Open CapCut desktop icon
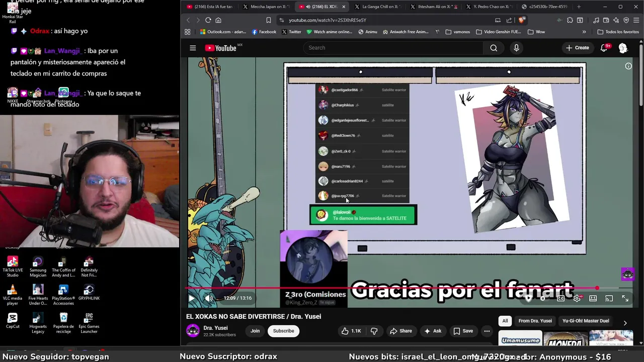Viewport: 644px width, 362px height. 13,321
